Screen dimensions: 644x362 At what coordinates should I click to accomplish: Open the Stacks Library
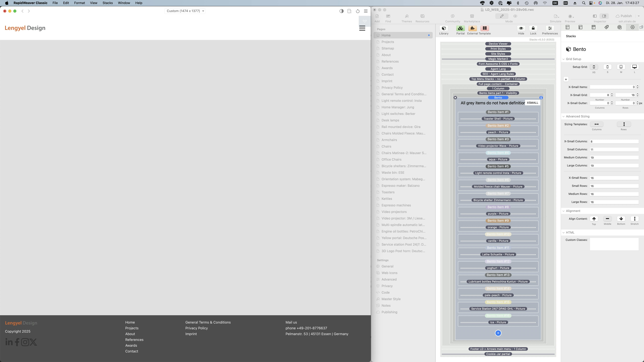point(444,28)
